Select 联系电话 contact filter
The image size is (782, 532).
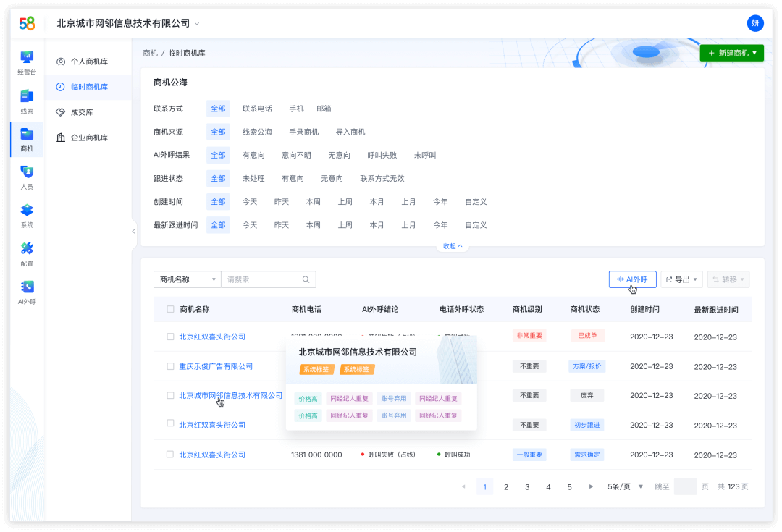pos(257,109)
